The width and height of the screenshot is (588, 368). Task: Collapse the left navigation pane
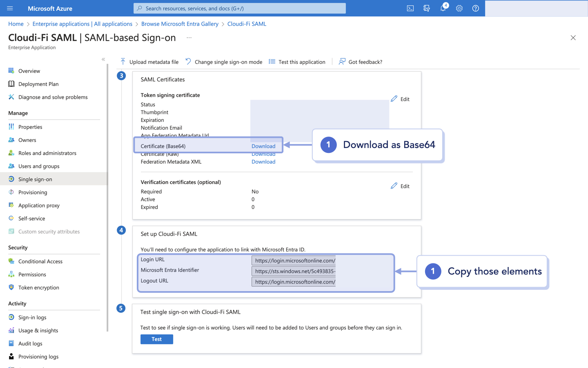pos(103,59)
